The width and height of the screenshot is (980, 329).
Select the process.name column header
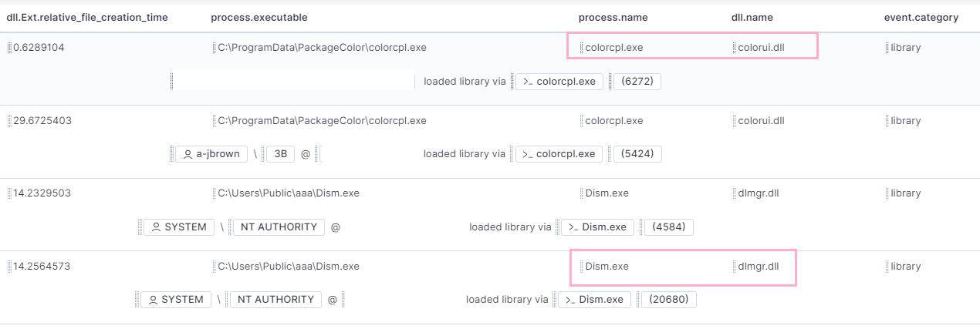[613, 17]
